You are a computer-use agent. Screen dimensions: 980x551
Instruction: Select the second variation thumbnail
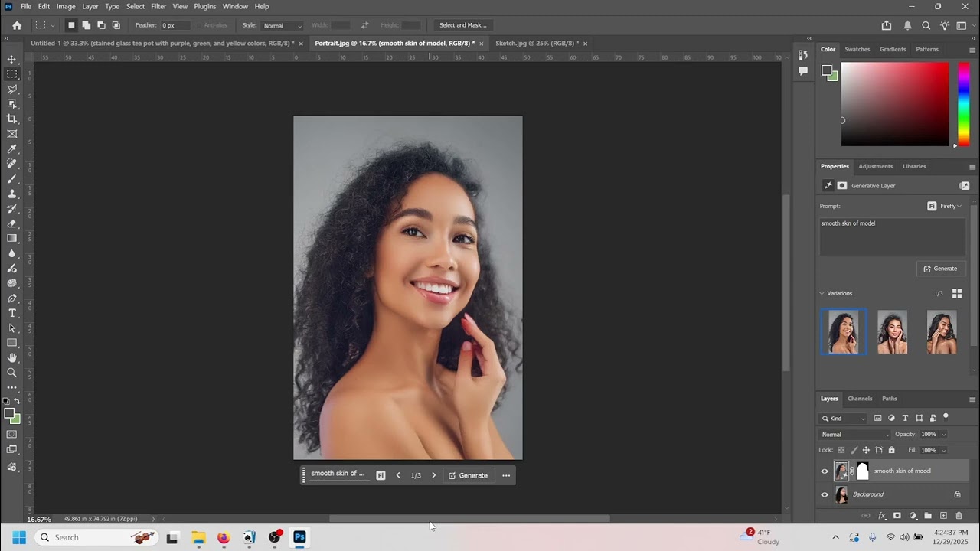tap(893, 331)
